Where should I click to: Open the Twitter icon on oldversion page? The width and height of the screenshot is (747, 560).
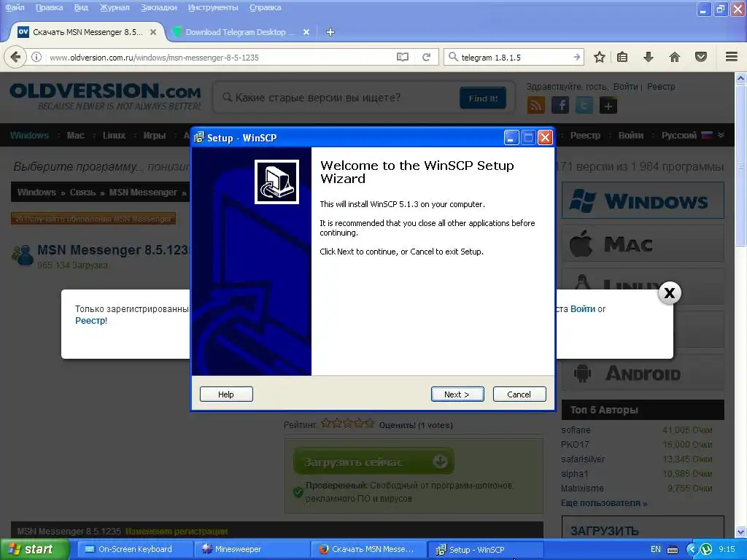584,105
